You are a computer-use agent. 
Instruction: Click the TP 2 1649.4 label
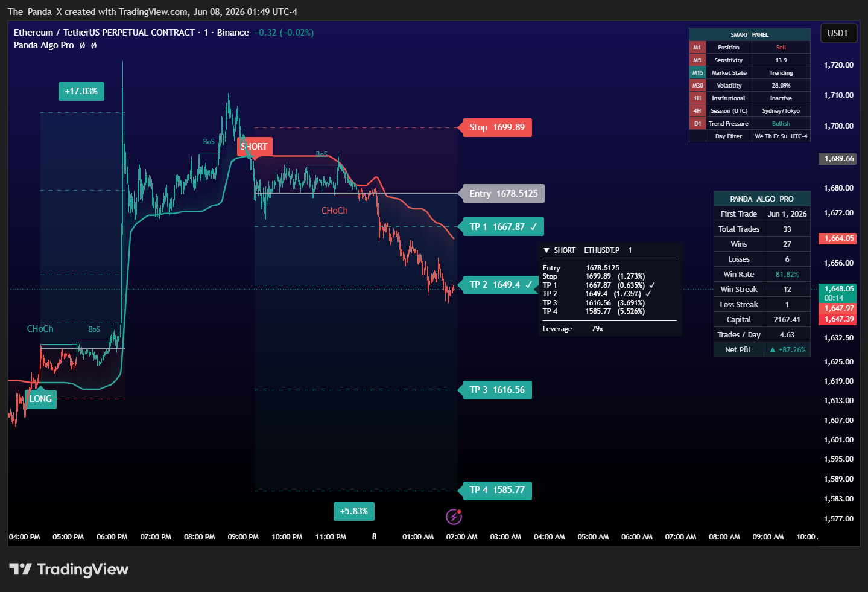click(x=501, y=285)
